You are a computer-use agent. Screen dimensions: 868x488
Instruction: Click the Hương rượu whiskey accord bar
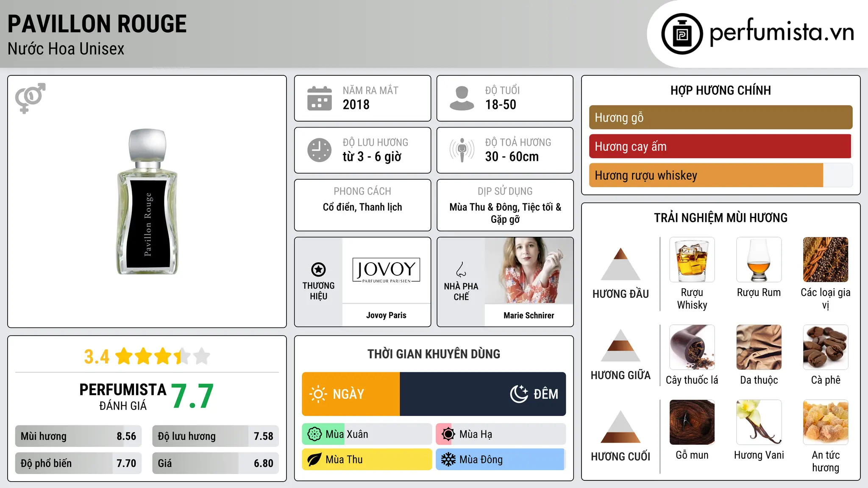click(721, 175)
